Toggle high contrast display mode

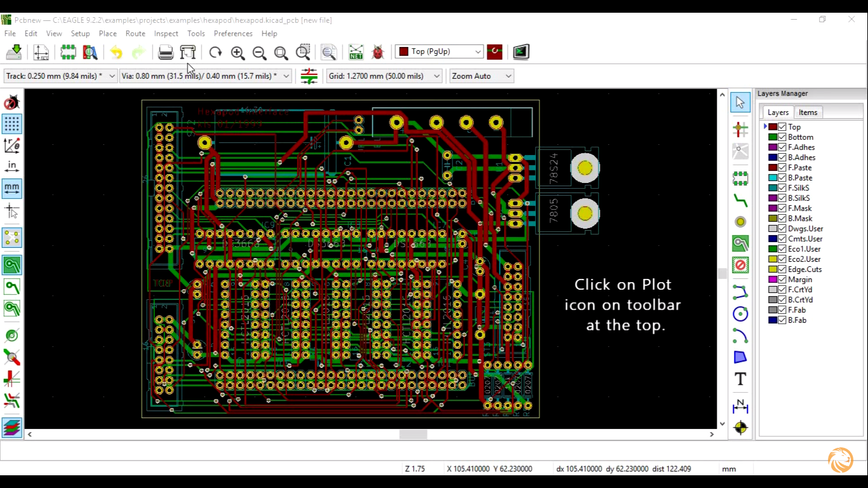(12, 401)
